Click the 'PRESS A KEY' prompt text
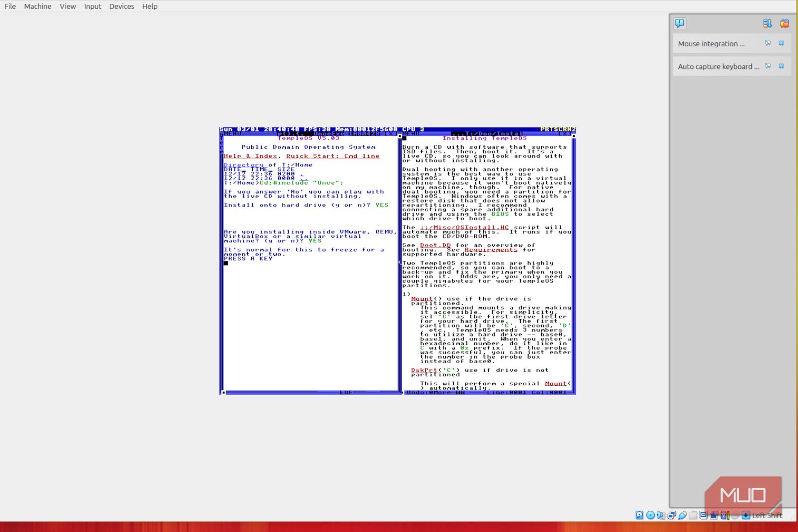The image size is (798, 532). [248, 259]
